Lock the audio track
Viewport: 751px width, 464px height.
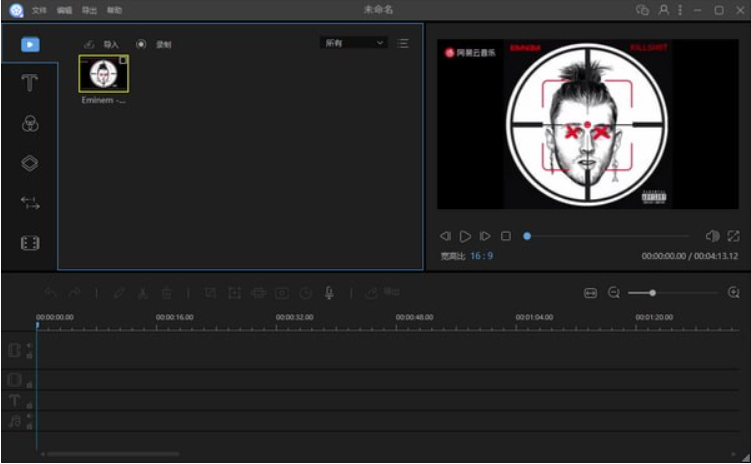(29, 426)
